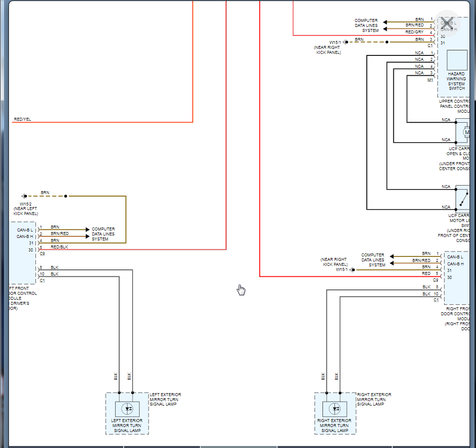Click the motor M symbol of UCP carrier motor
The height and width of the screenshot is (448, 476).
pos(467,132)
